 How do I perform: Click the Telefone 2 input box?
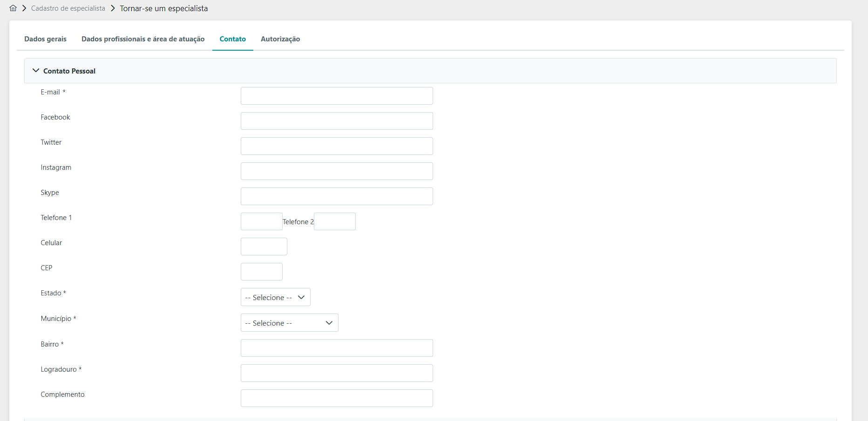(x=334, y=221)
